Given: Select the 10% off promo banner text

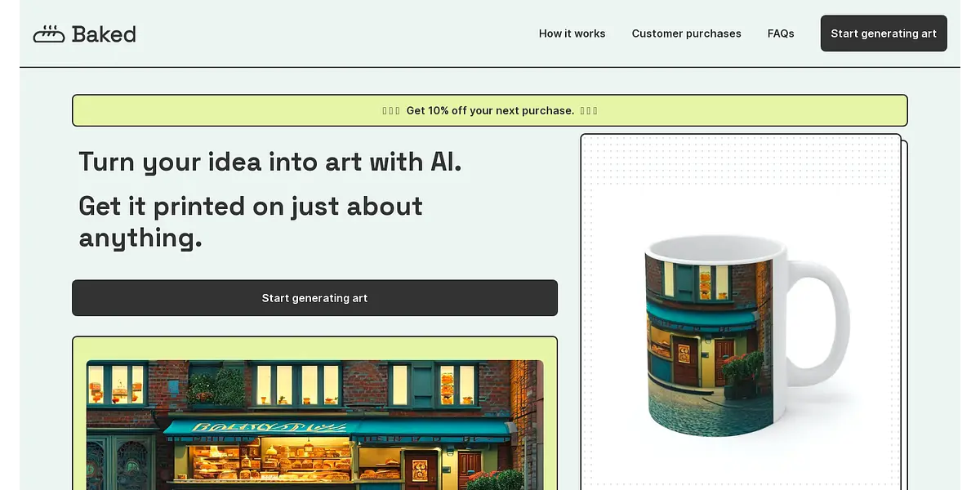Looking at the screenshot, I should (x=490, y=110).
